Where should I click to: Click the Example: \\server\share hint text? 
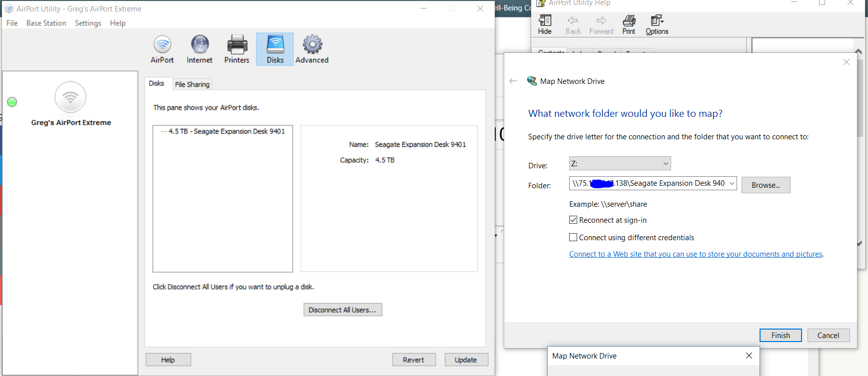tap(608, 204)
